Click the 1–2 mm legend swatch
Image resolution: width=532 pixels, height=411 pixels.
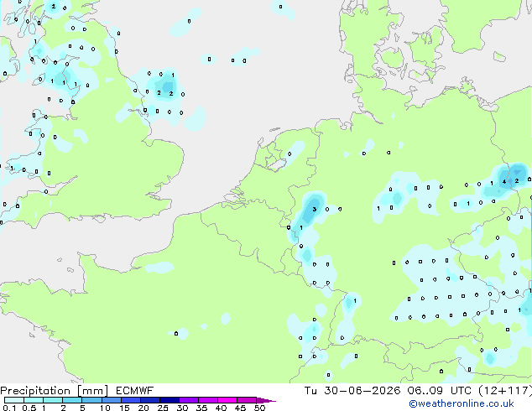pyautogui.click(x=53, y=400)
